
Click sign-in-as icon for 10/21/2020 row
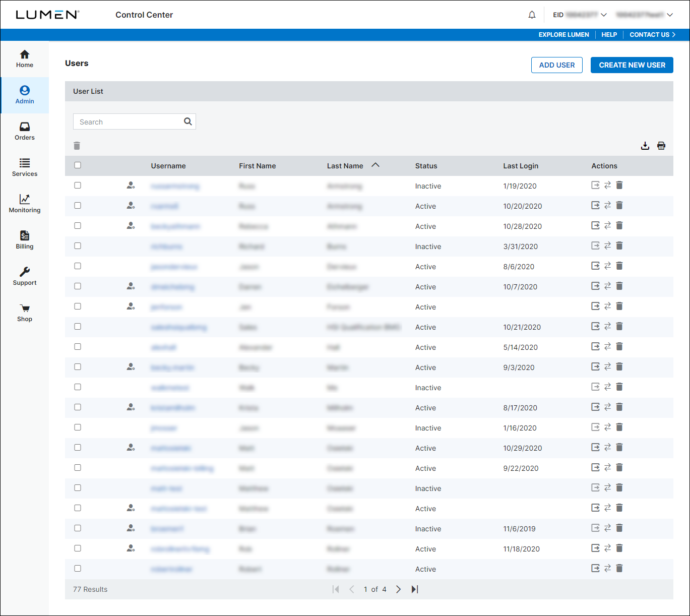click(x=595, y=326)
